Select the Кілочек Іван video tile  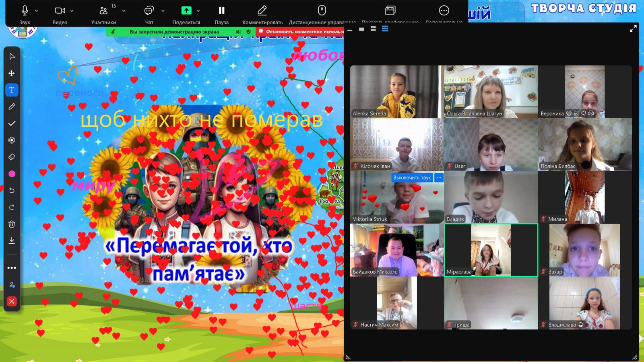[396, 144]
